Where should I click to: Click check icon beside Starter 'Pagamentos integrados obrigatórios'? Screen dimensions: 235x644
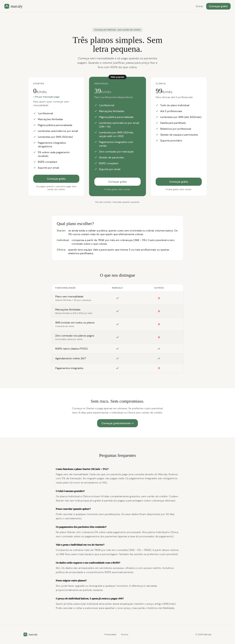pos(35,143)
